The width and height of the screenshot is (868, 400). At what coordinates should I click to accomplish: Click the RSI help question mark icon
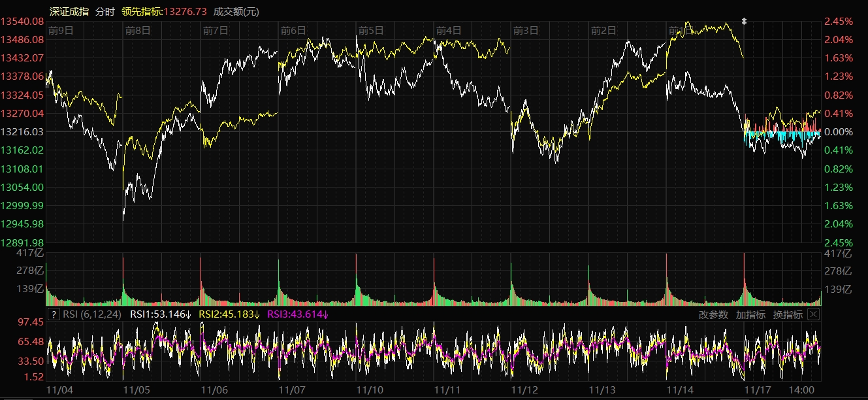pos(54,314)
